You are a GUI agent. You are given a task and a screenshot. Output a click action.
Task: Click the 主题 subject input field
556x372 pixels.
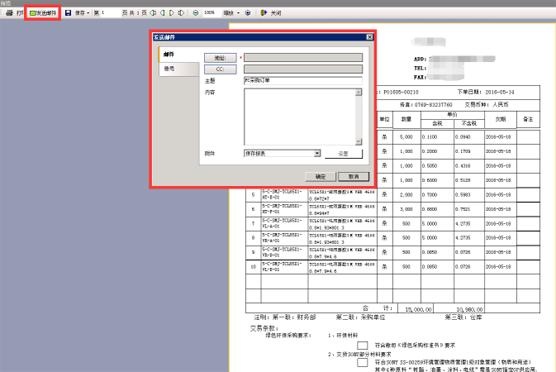click(x=303, y=80)
